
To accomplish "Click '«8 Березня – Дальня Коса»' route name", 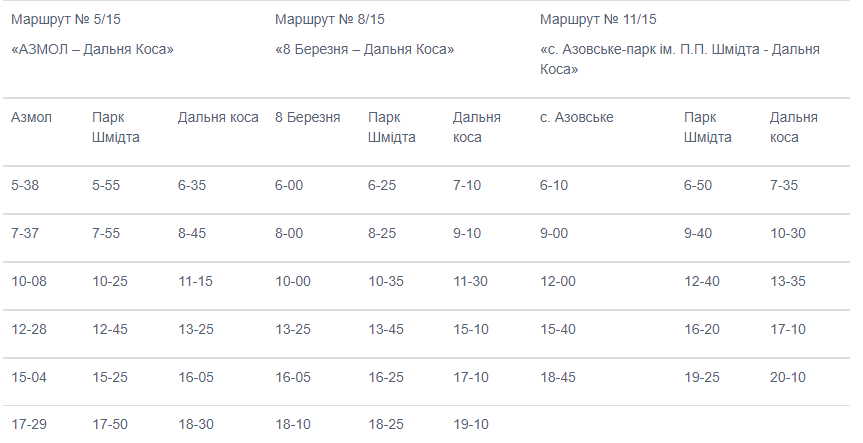I will pos(364,50).
